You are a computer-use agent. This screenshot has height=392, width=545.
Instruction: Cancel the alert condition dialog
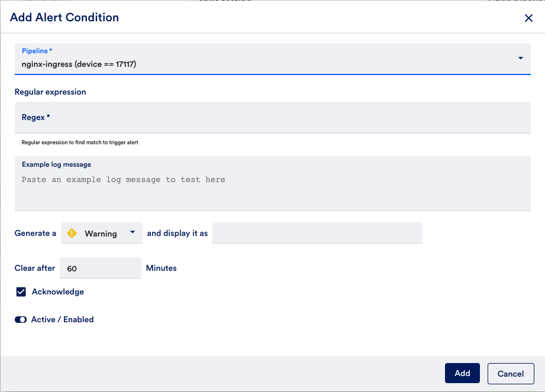(x=510, y=374)
